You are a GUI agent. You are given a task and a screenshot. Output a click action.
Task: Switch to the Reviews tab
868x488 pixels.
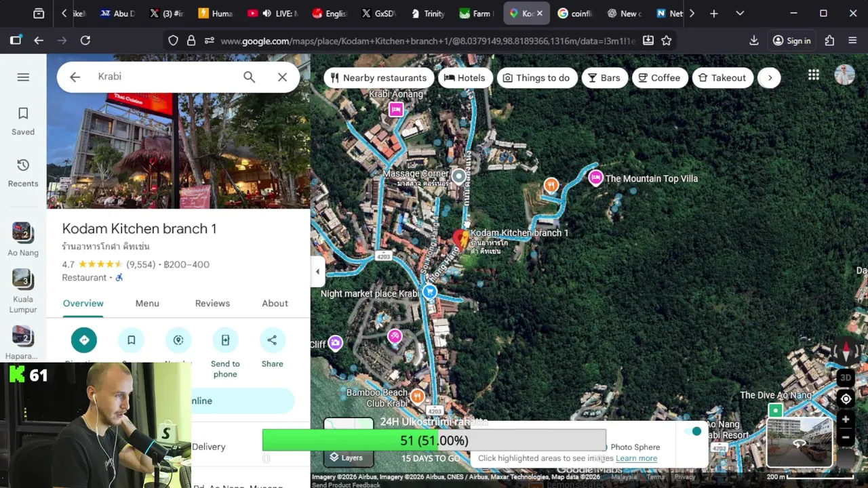click(212, 303)
